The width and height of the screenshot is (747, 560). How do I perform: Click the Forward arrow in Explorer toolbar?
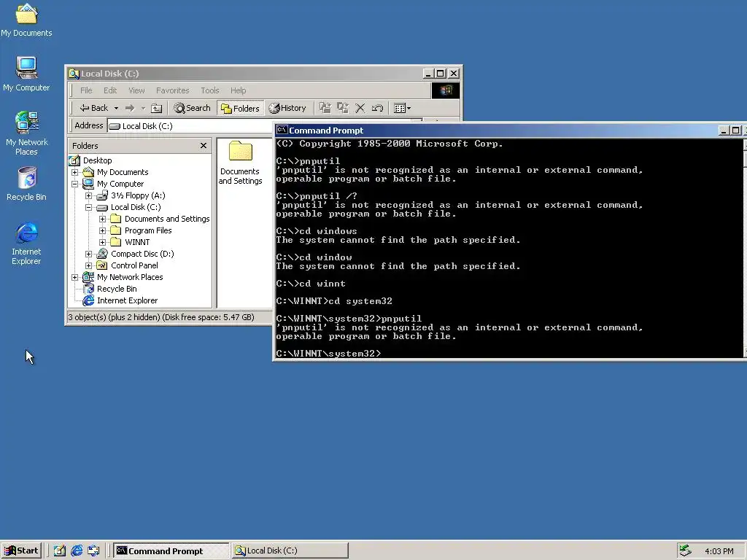(x=130, y=108)
